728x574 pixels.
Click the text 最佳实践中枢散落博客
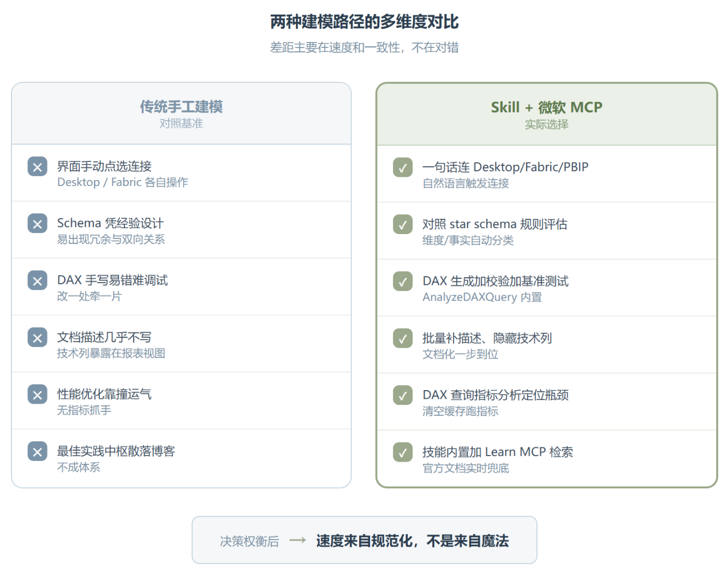click(116, 451)
